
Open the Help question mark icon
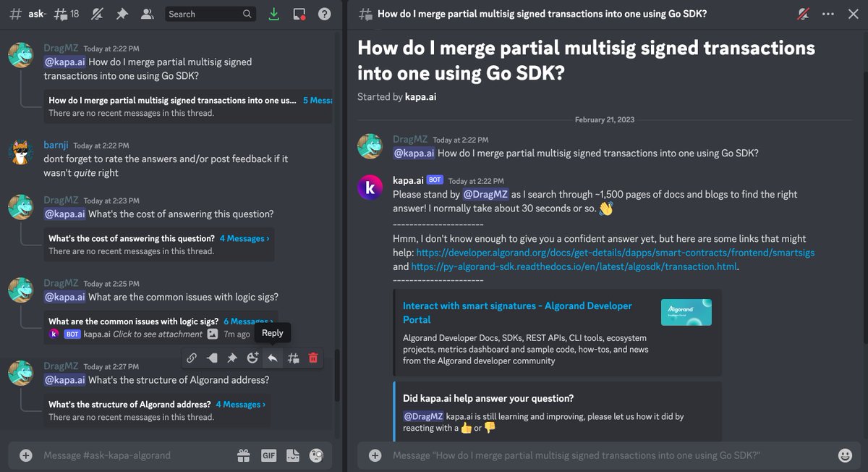(x=325, y=14)
